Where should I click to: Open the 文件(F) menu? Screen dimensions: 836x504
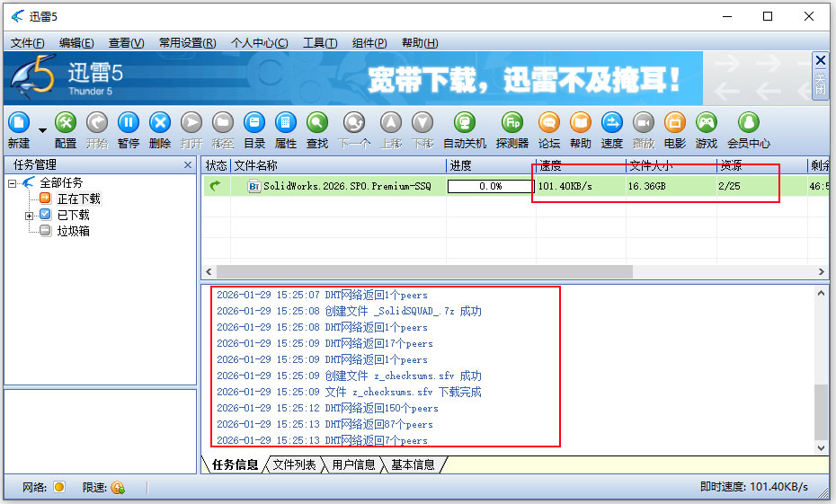27,42
